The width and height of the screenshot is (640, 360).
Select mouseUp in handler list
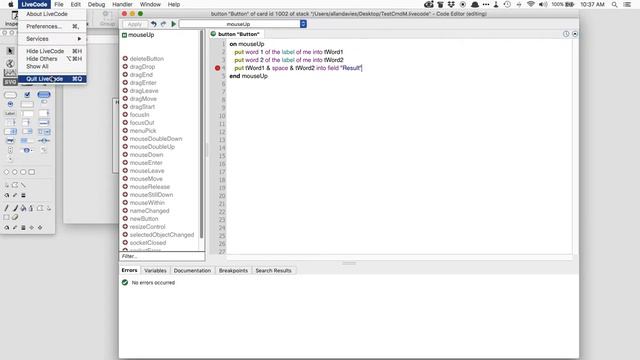click(141, 35)
